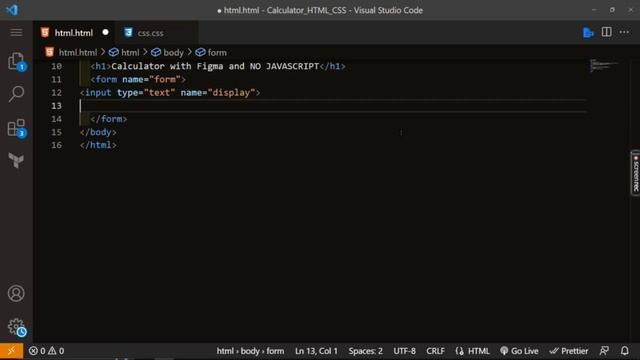The width and height of the screenshot is (640, 360).
Task: Open the hamburger application menu
Action: click(16, 32)
